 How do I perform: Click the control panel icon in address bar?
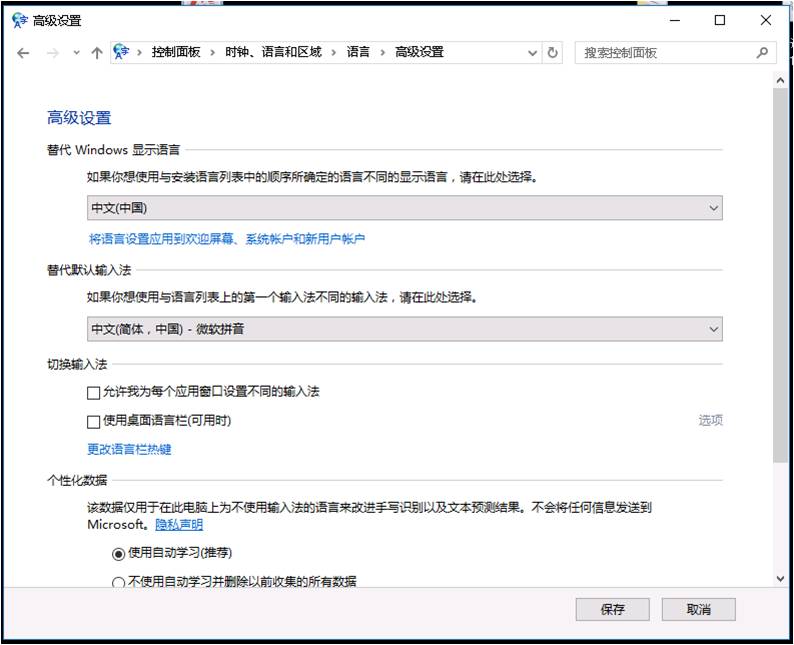click(122, 52)
